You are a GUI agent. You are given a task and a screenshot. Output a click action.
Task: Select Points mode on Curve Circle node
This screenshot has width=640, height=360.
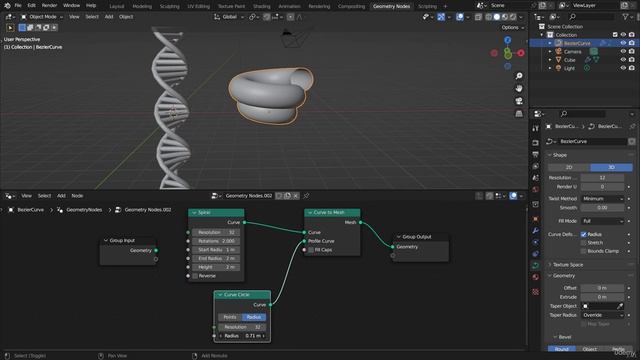(x=230, y=317)
